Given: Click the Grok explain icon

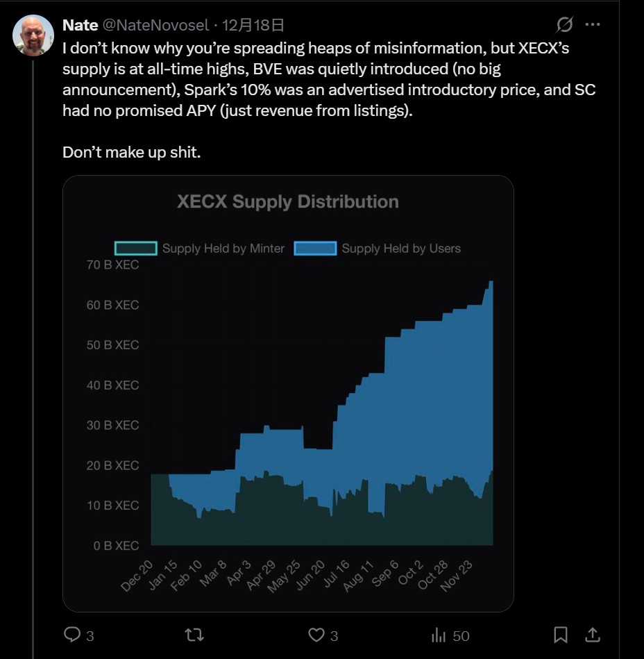Looking at the screenshot, I should [x=565, y=25].
